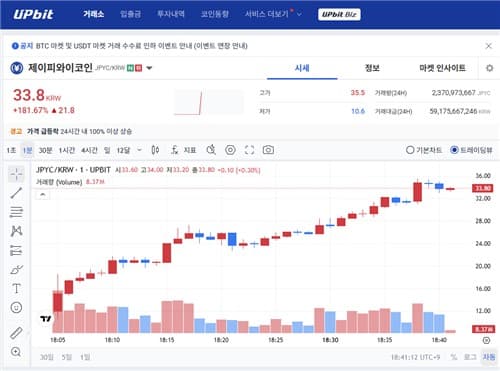This screenshot has height=371, width=500.
Task: Open the 투자내역 menu
Action: [x=171, y=14]
